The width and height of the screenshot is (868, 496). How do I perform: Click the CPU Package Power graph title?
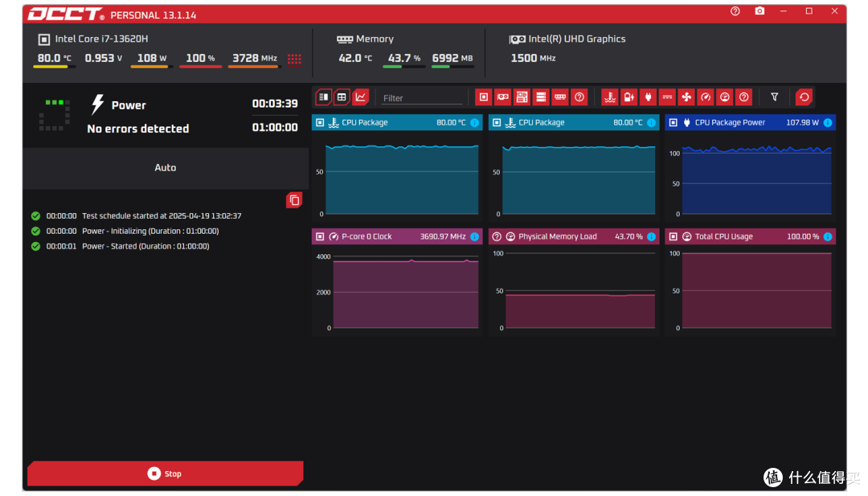tap(730, 122)
